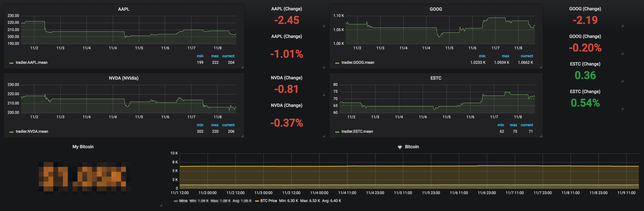Screen dimensions: 644x211
Task: Grab the resize handle of the AAPL graph panel
Action: pyautogui.click(x=242, y=67)
